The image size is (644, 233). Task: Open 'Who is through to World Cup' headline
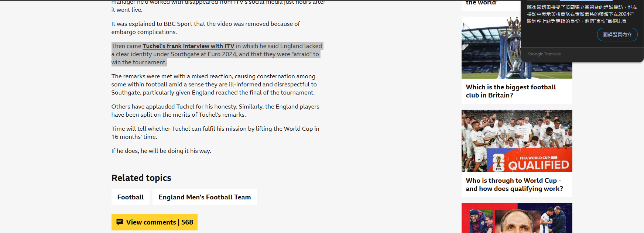[x=514, y=185]
